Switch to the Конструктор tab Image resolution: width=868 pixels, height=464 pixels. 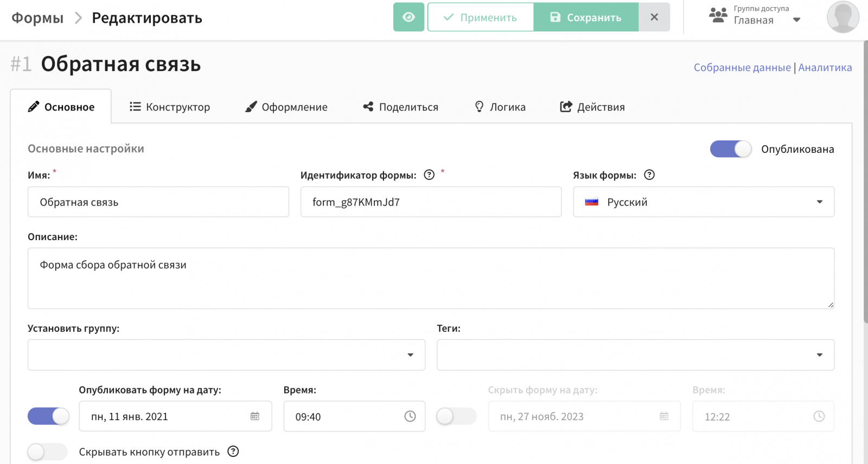click(170, 107)
